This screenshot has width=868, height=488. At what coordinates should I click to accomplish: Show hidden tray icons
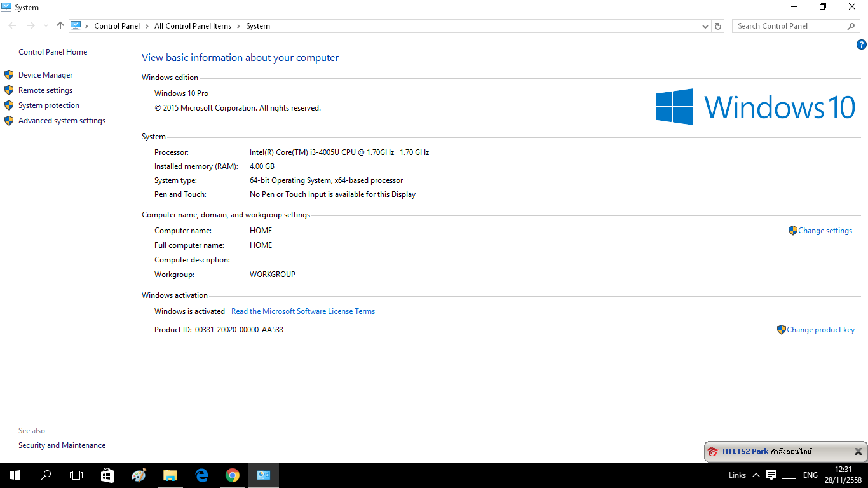(756, 475)
